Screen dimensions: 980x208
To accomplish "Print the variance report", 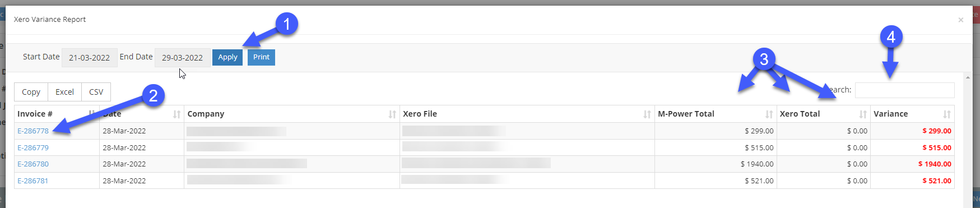I will click(261, 57).
